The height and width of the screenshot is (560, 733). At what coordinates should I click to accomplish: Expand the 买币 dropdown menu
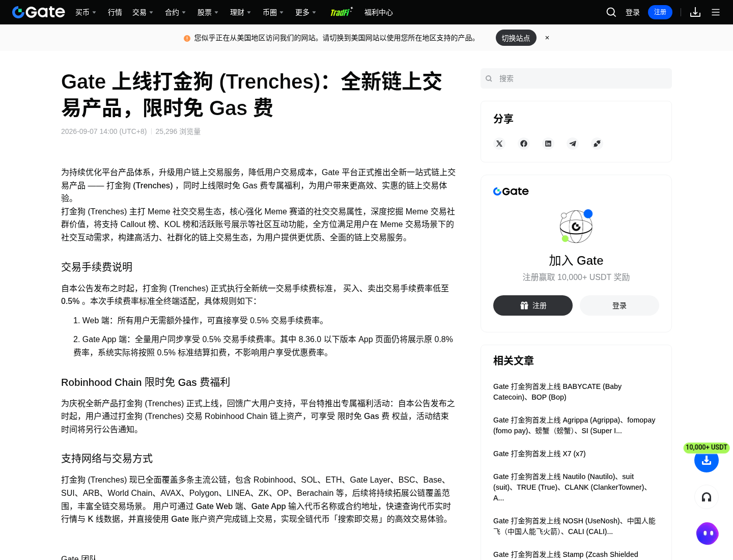86,12
